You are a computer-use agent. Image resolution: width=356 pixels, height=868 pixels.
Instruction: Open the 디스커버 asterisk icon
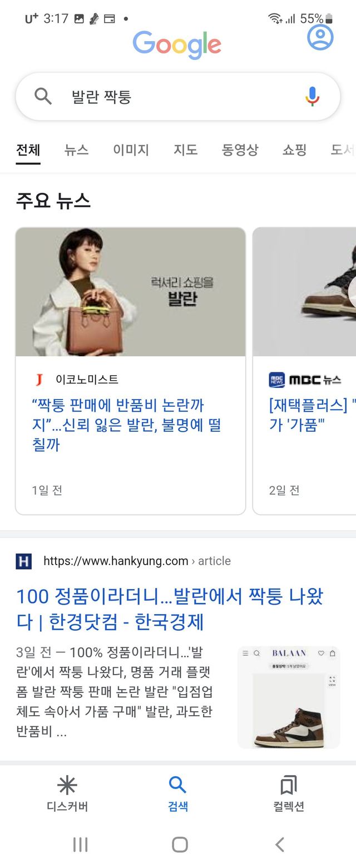(x=67, y=785)
